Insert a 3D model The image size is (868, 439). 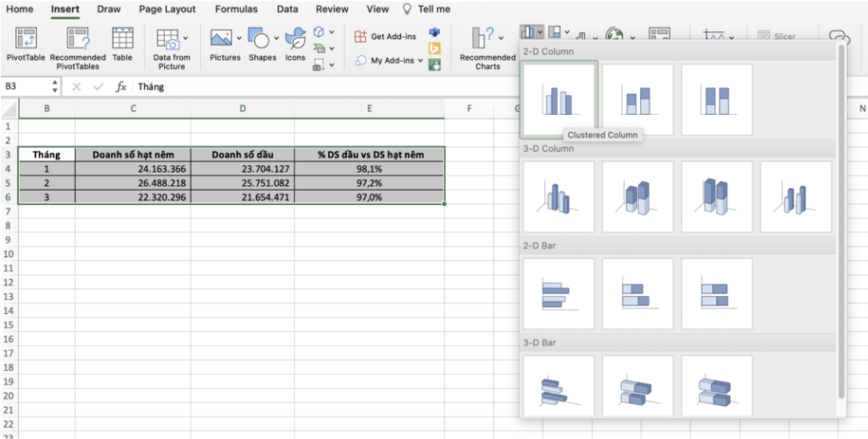click(319, 32)
